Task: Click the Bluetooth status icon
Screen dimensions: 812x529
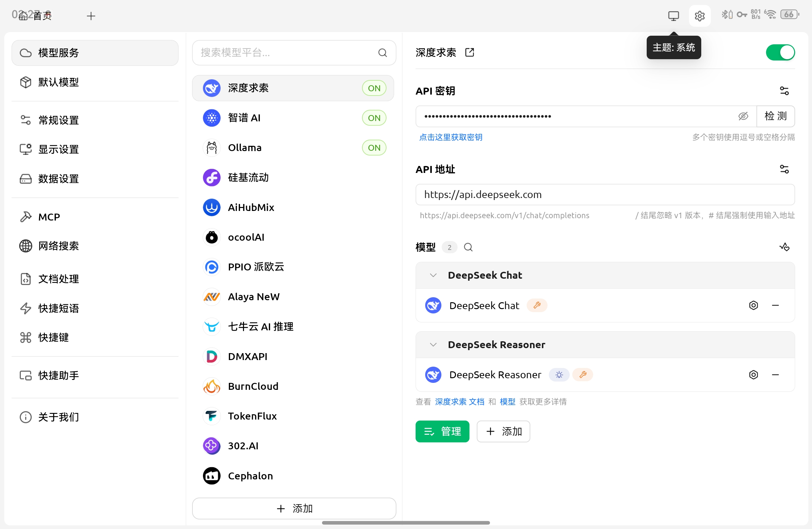Action: point(727,14)
